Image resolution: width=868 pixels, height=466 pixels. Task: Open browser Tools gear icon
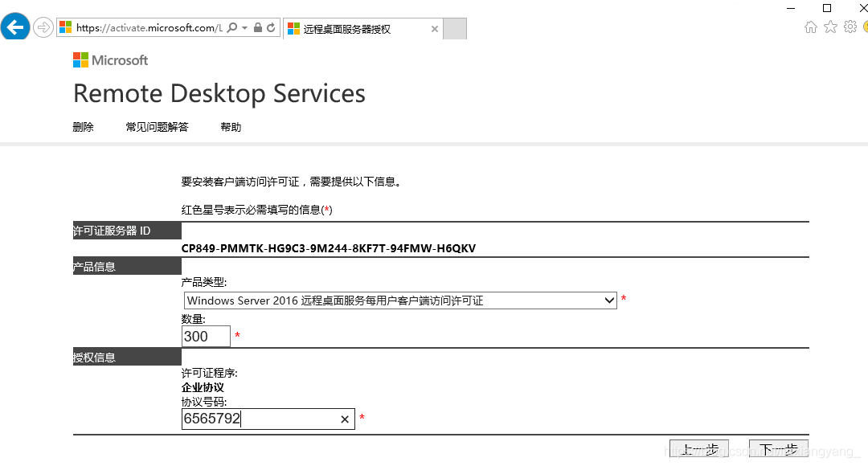point(850,27)
